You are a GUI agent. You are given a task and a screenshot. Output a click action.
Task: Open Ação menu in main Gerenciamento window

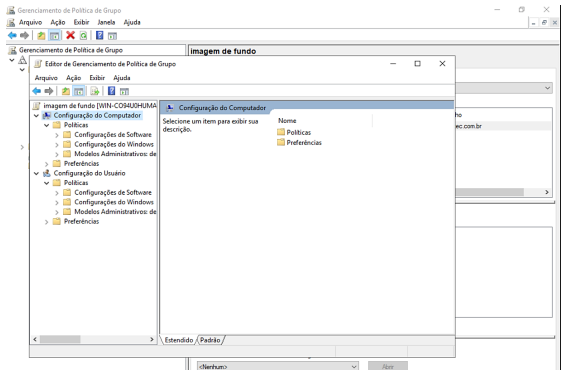[x=58, y=22]
